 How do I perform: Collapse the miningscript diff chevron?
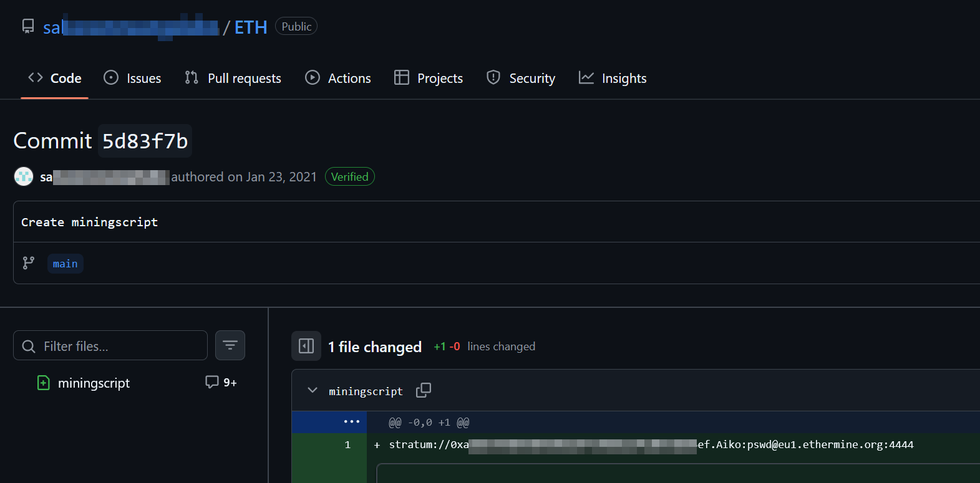pyautogui.click(x=313, y=390)
